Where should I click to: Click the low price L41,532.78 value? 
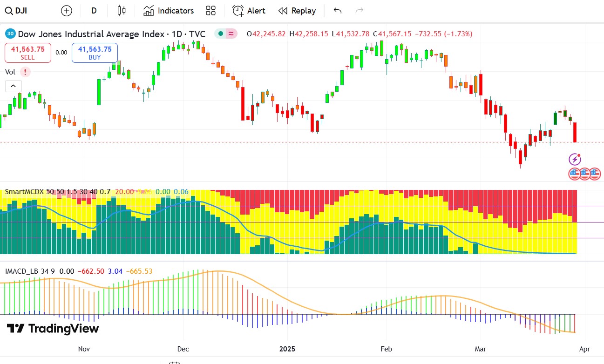(x=350, y=34)
